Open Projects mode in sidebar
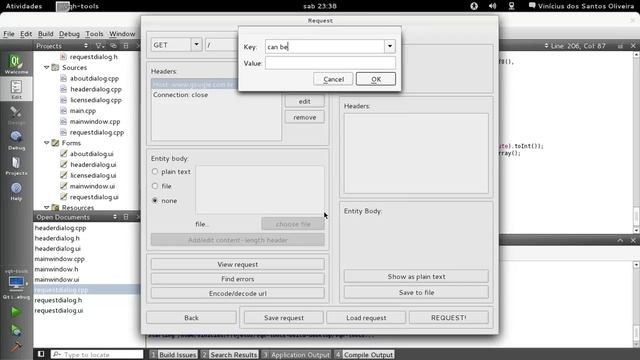The width and height of the screenshot is (640, 360). (x=16, y=166)
